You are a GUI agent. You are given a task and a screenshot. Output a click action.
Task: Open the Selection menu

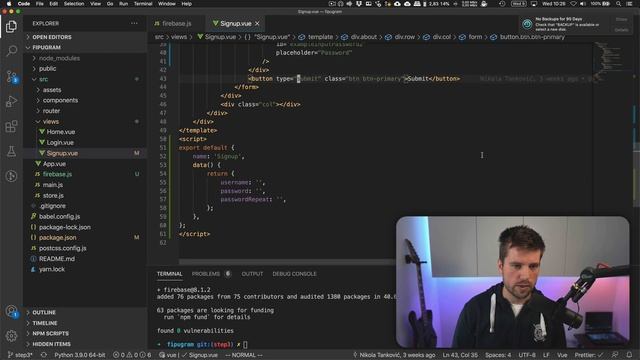click(74, 4)
